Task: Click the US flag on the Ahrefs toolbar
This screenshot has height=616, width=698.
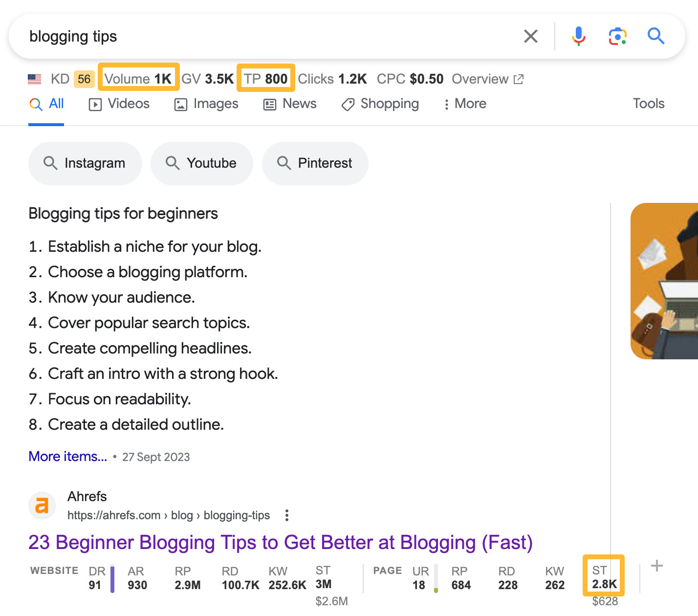Action: tap(34, 78)
